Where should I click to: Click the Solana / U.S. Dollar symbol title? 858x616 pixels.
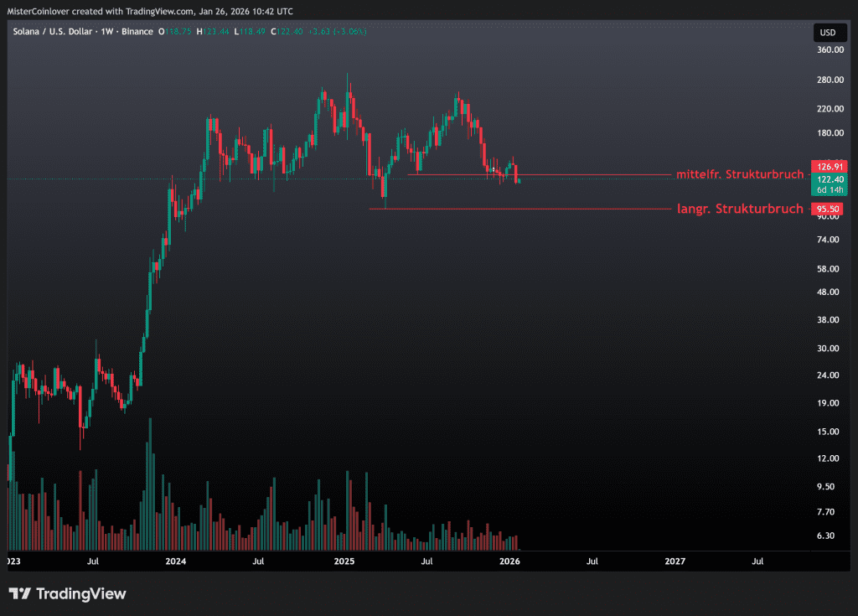pyautogui.click(x=52, y=32)
